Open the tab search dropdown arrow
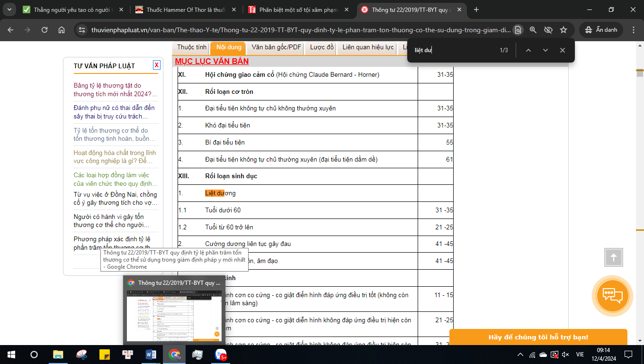The width and height of the screenshot is (644, 364). pos(10,9)
